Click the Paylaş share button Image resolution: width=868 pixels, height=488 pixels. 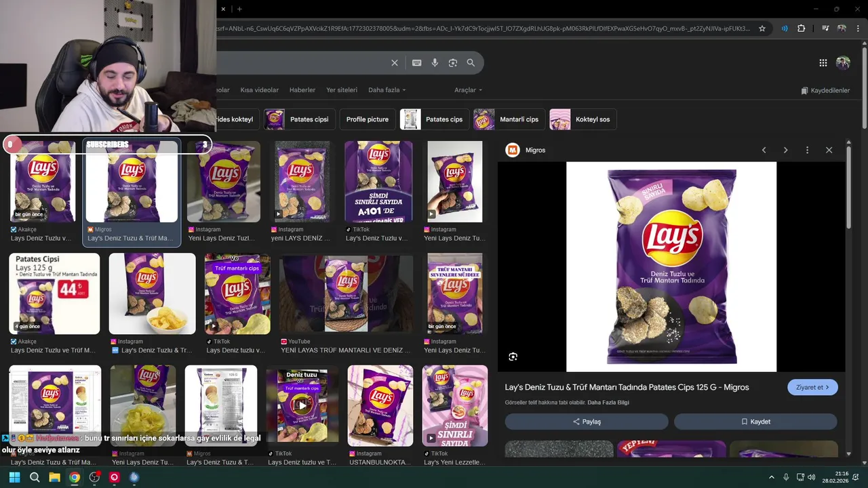tap(586, 422)
